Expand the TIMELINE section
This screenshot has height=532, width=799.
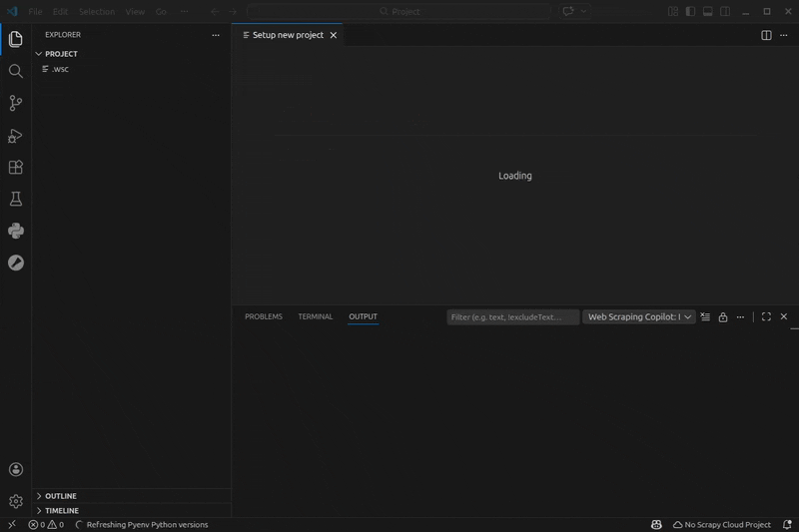pyautogui.click(x=60, y=510)
